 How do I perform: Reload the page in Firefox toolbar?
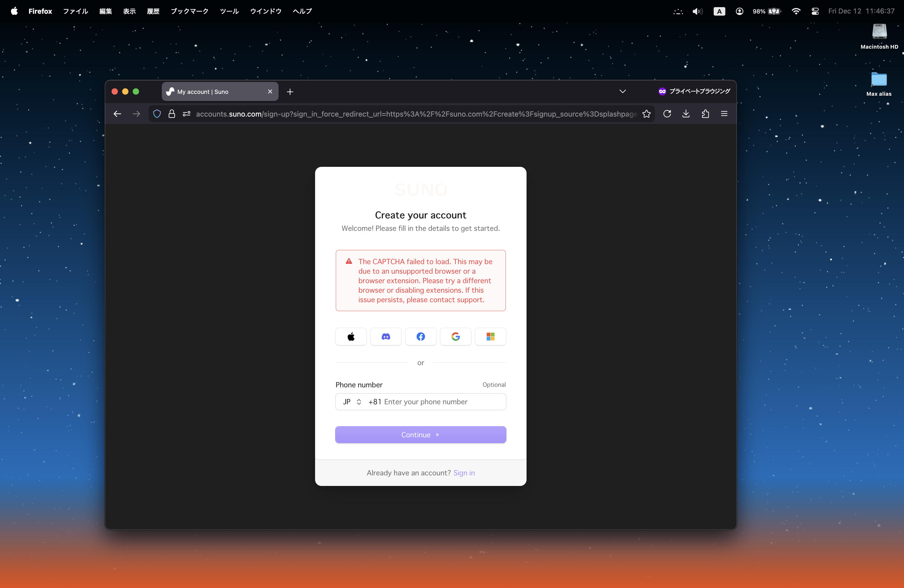(667, 114)
